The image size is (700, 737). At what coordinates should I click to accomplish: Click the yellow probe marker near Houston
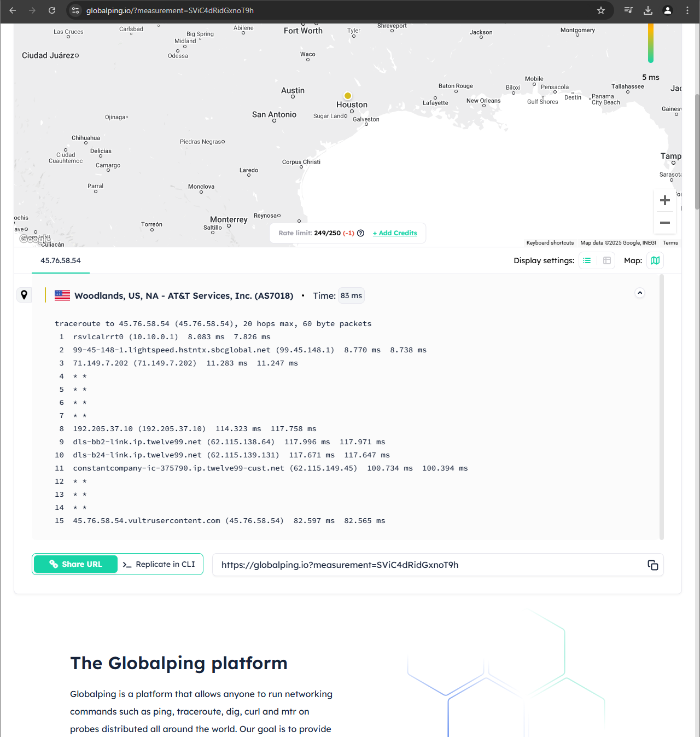[x=347, y=96]
